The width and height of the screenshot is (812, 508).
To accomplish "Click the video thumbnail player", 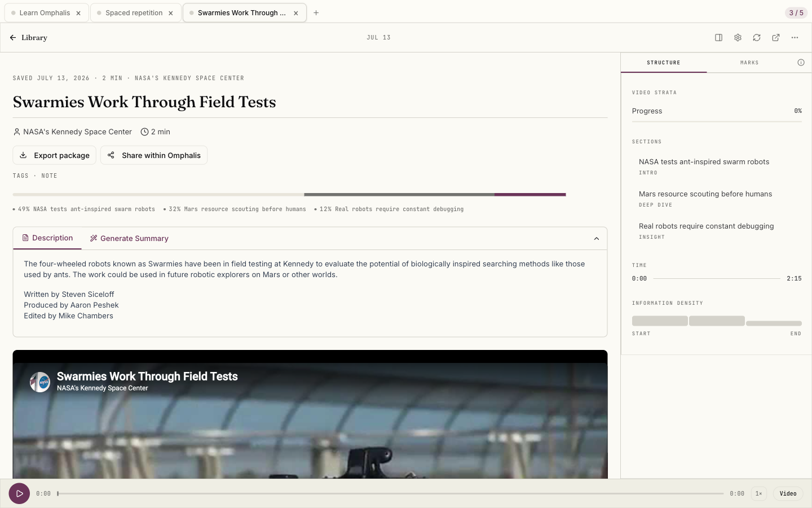I will click(310, 414).
